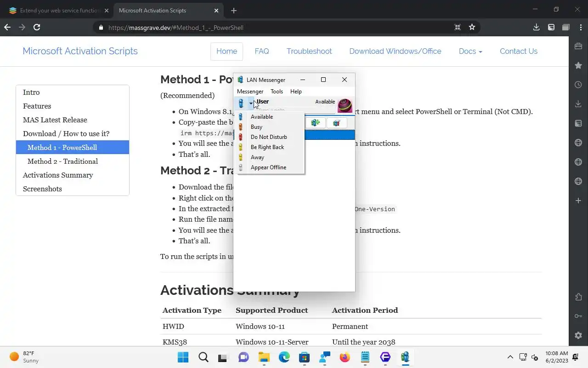
Task: Open the Messenger menu in LAN Messenger
Action: point(250,92)
